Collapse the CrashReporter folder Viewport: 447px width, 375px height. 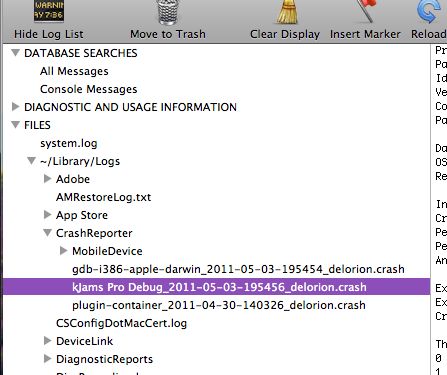tap(48, 233)
